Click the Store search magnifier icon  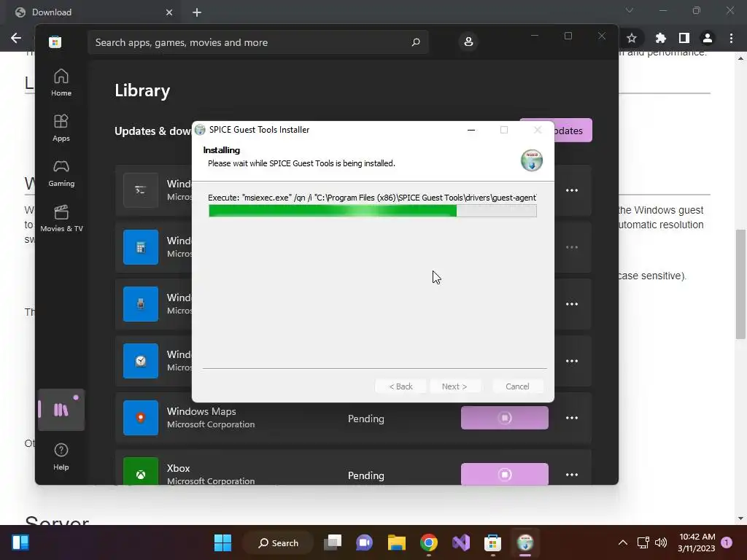[415, 42]
